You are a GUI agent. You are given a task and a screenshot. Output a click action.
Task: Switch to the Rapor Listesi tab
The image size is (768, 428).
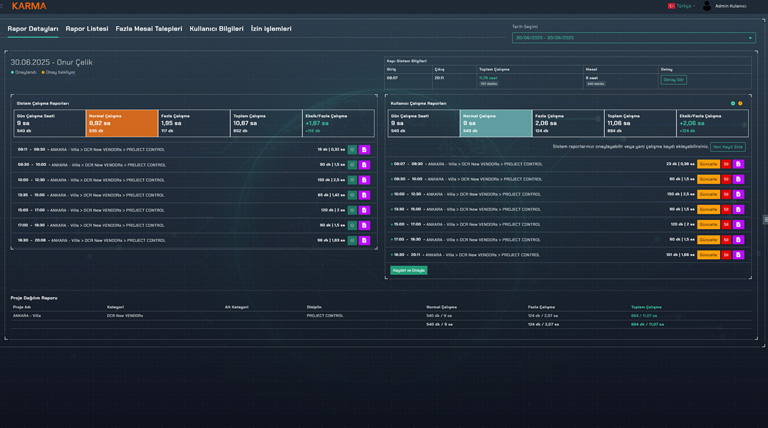click(x=87, y=29)
